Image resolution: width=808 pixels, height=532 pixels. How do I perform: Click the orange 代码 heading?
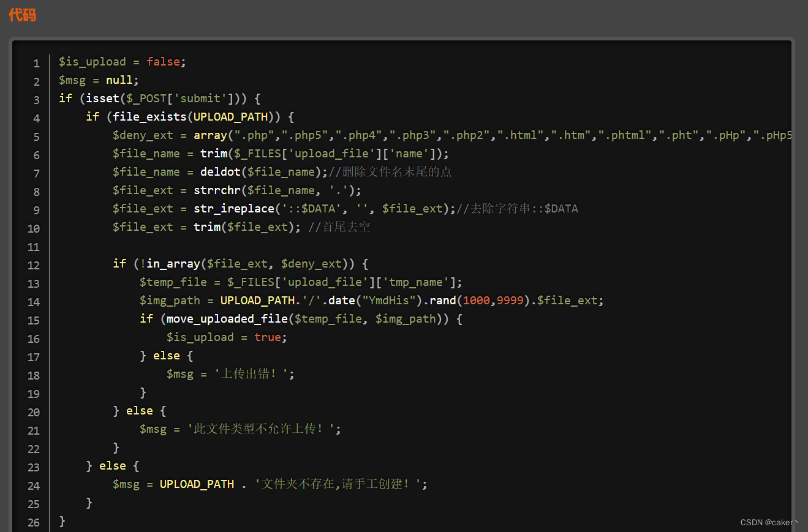(x=23, y=15)
